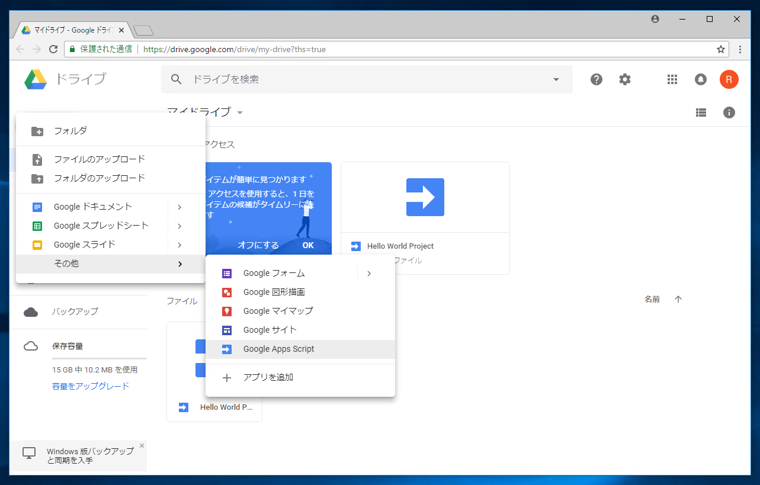Select フォルダ menu item
This screenshot has width=760, height=485.
(x=111, y=131)
